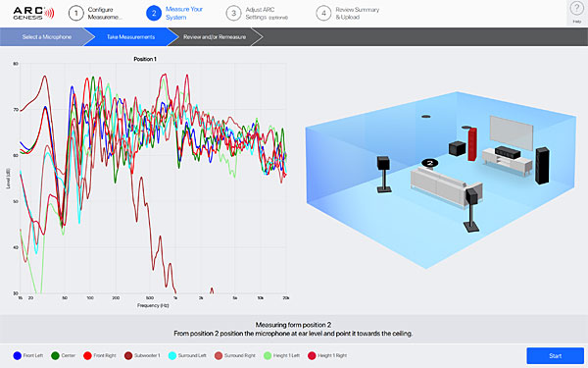Select step 1 Configure Measurement circle
Image resolution: width=588 pixels, height=368 pixels.
(76, 14)
